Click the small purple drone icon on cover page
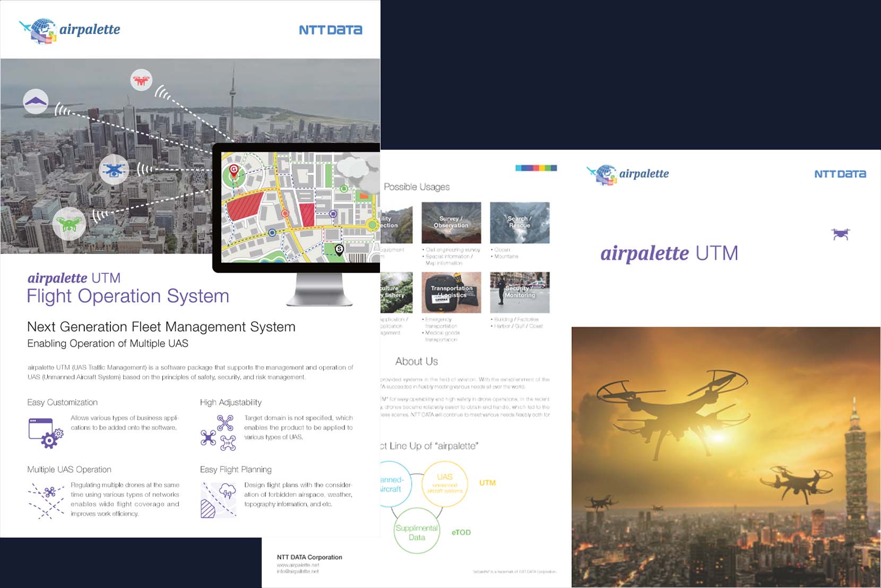This screenshot has width=881, height=588. pos(841,234)
